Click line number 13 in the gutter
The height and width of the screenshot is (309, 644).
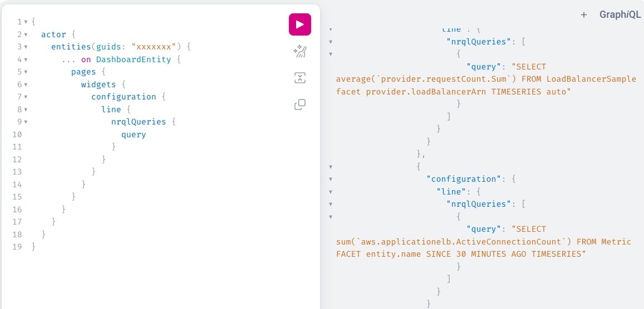tap(17, 172)
